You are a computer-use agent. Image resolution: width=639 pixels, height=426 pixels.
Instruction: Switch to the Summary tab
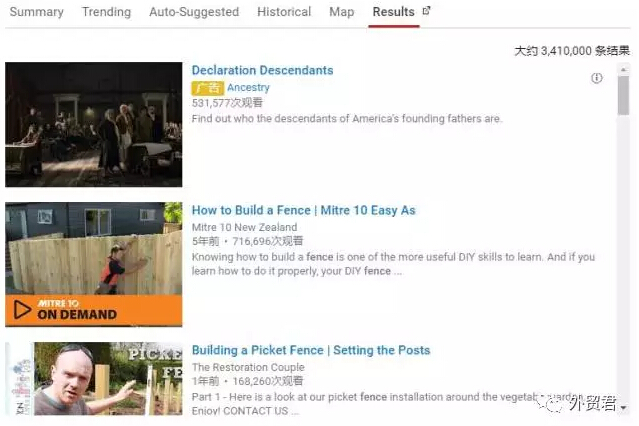tap(36, 12)
